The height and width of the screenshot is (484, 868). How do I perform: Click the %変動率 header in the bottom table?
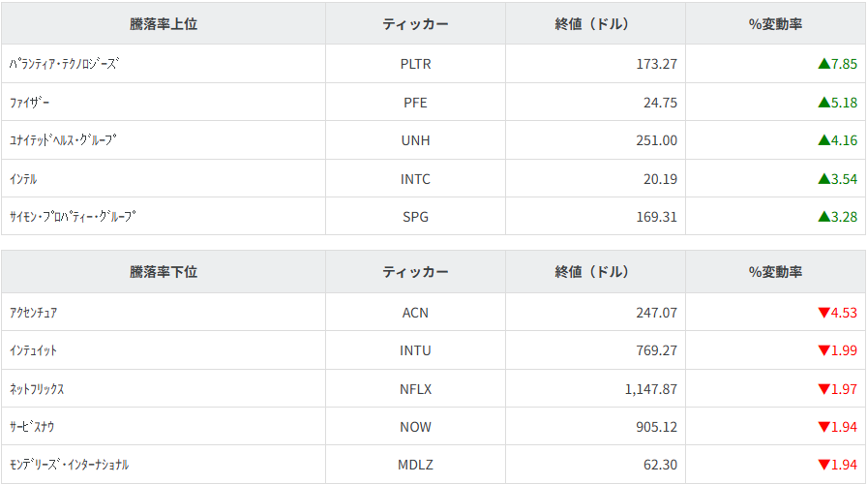(x=775, y=272)
